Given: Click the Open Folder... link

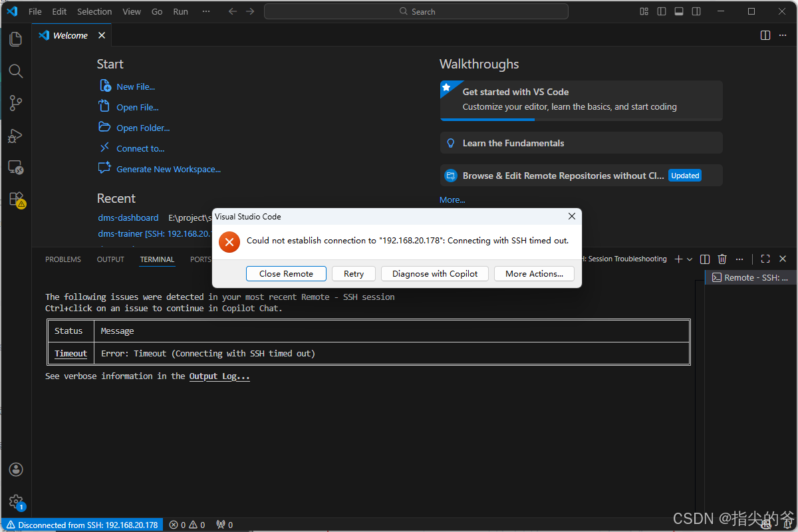Looking at the screenshot, I should pyautogui.click(x=143, y=128).
